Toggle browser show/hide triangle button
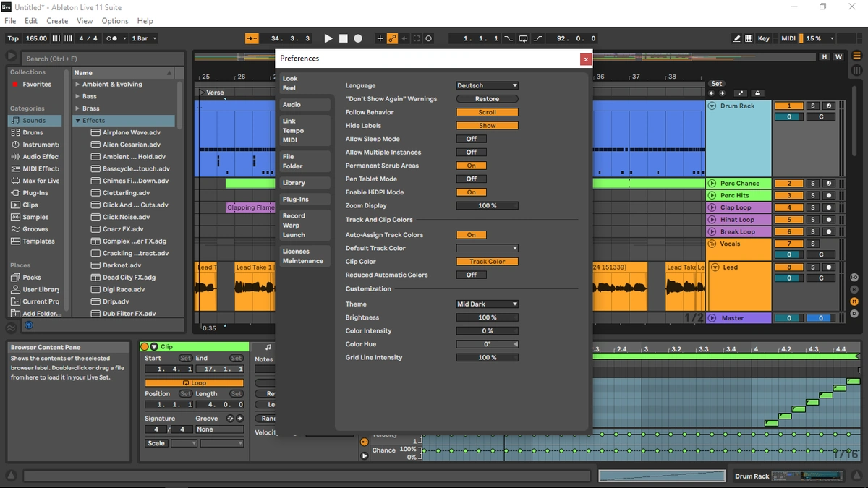This screenshot has height=488, width=868. coord(11,56)
